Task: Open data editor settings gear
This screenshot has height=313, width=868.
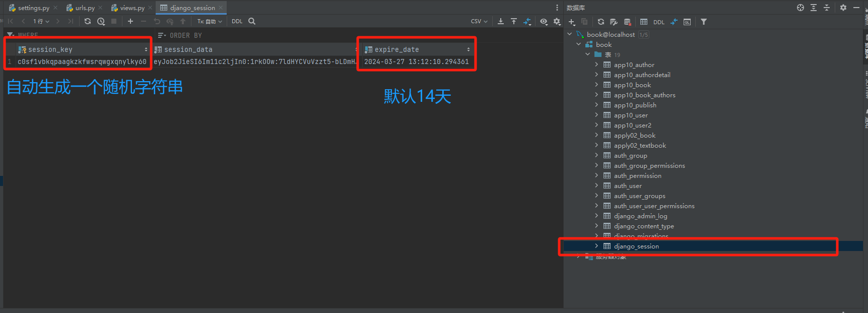Action: pyautogui.click(x=557, y=21)
